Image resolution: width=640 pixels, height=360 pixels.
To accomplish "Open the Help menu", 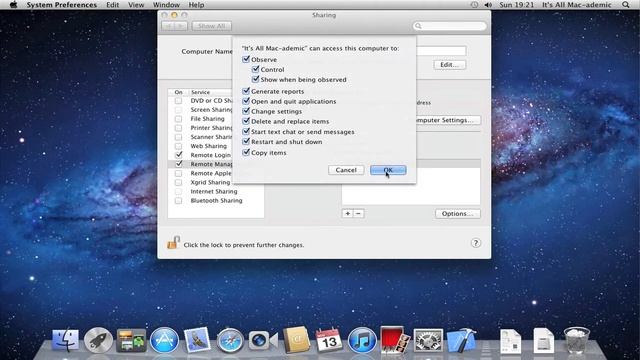I will pos(196,5).
